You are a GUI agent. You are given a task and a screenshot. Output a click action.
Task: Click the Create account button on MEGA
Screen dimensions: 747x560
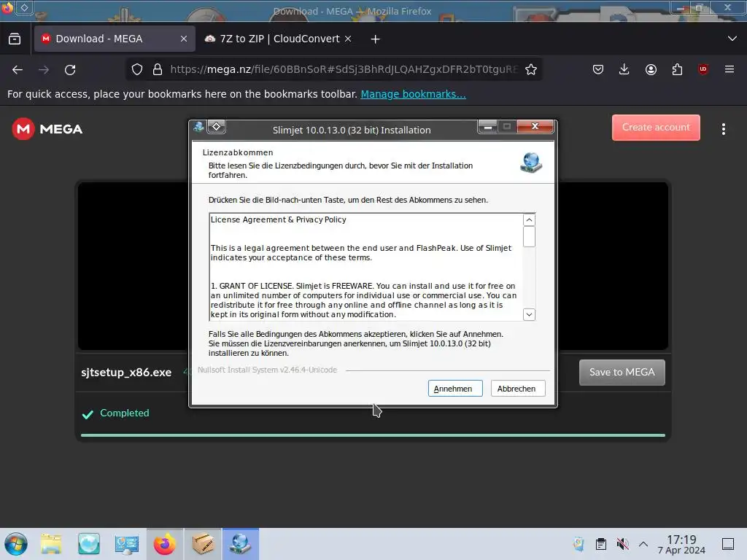[656, 128]
